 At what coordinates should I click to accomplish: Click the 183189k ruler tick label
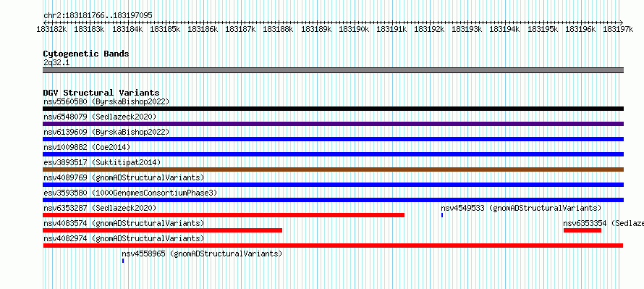tap(316, 29)
